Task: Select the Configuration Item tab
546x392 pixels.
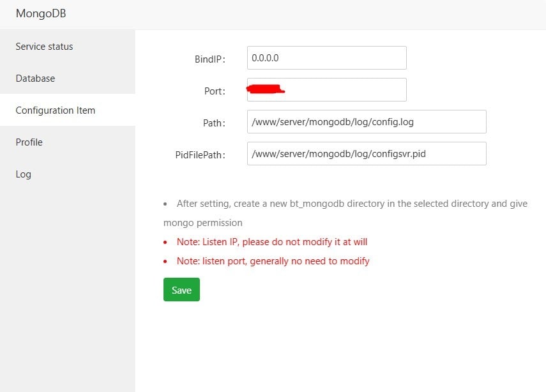Action: click(x=56, y=110)
